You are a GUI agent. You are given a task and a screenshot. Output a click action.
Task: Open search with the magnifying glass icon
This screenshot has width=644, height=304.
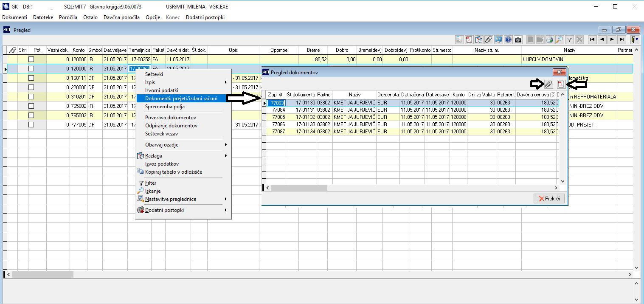[x=560, y=40]
